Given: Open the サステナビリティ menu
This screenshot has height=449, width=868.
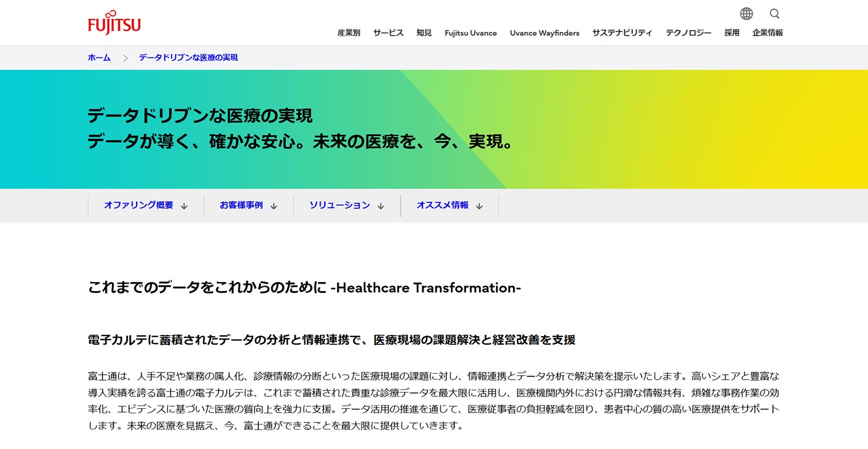Looking at the screenshot, I should 622,33.
